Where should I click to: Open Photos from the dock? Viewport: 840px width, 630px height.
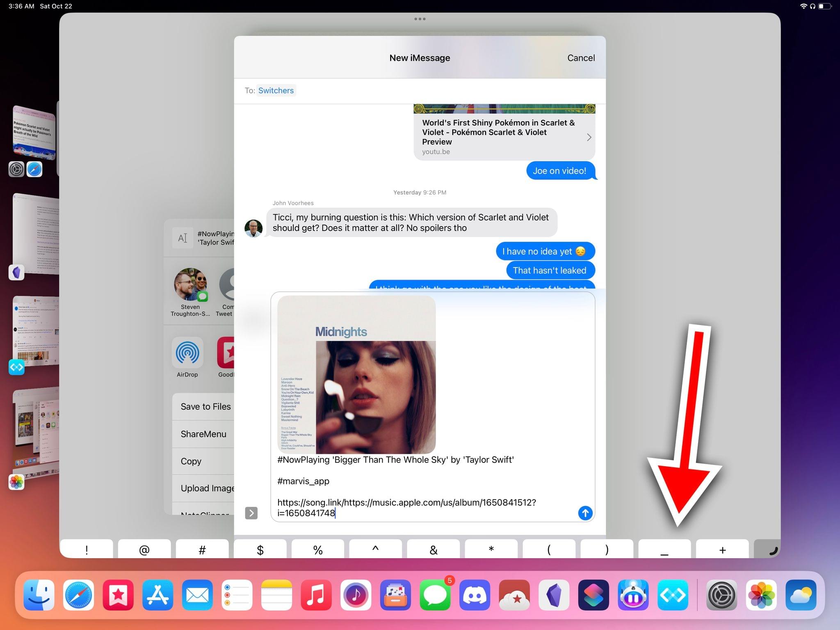(x=761, y=595)
